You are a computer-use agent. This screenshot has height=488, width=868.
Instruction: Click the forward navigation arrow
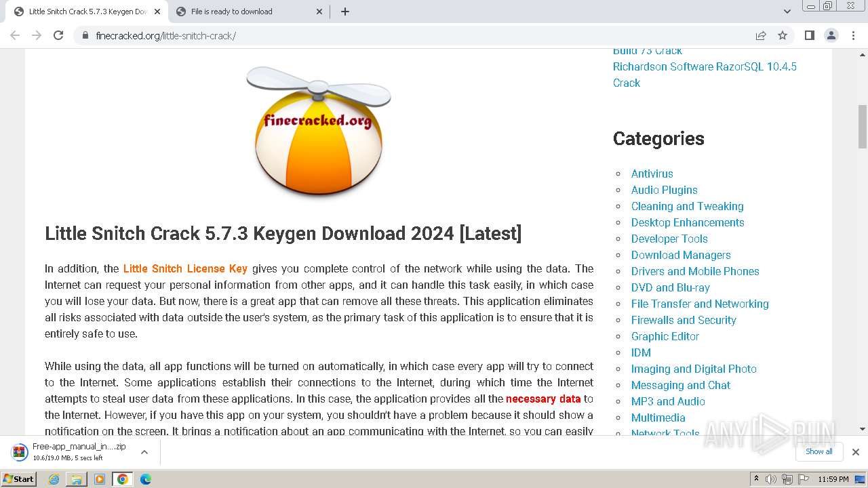37,35
